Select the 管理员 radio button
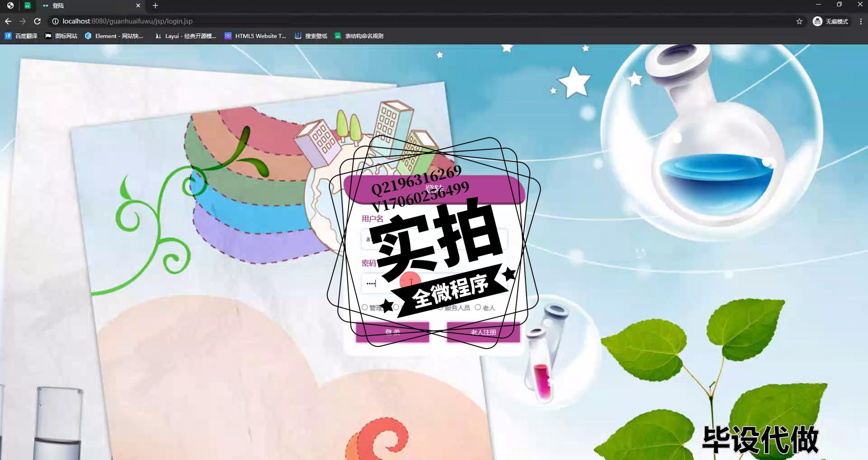Image resolution: width=868 pixels, height=460 pixels. 365,307
